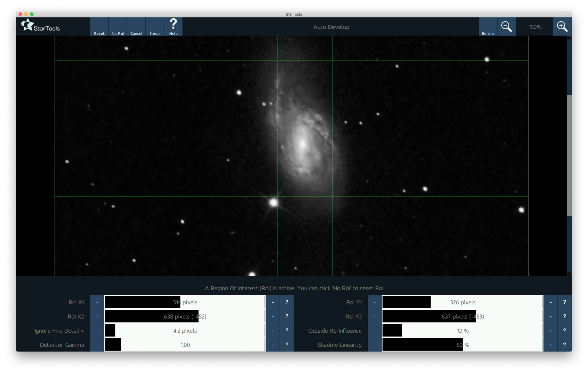Increase Shadow Linearity value
This screenshot has height=373, width=588.
(550, 345)
